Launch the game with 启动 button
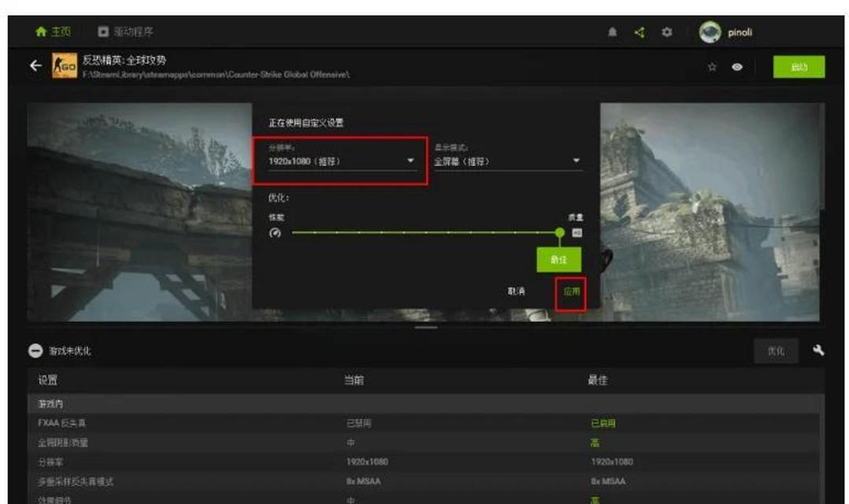The image size is (849, 504). pyautogui.click(x=799, y=67)
